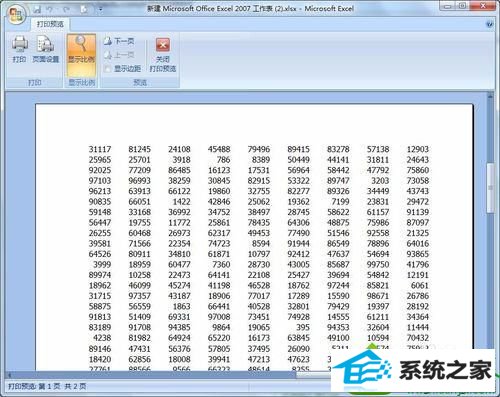Click the maximize button of Excel window
Screen dimensions: 500x397
coord(463,6)
